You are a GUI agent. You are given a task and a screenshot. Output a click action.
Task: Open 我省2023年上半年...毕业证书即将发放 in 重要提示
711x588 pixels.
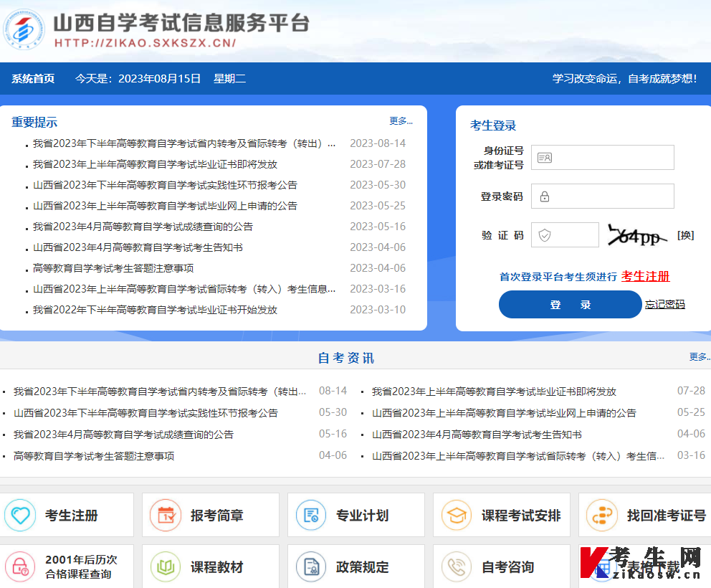pos(155,164)
